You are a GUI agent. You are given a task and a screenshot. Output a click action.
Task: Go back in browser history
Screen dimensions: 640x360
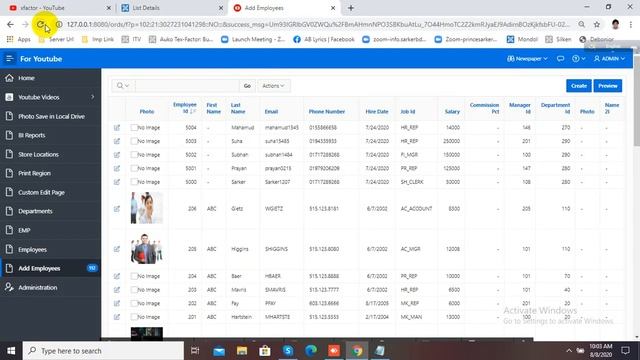tap(10, 24)
